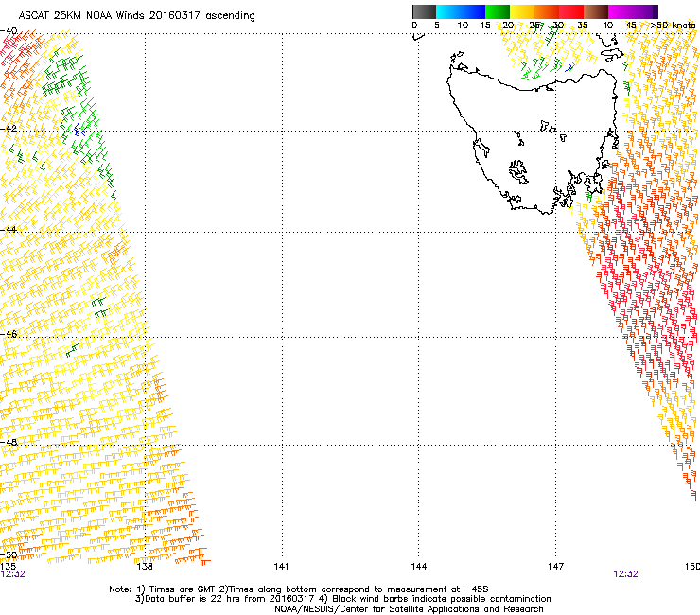The width and height of the screenshot is (700, 615).
Task: Select the gray 0-5 knots legend segment
Action: [424, 11]
